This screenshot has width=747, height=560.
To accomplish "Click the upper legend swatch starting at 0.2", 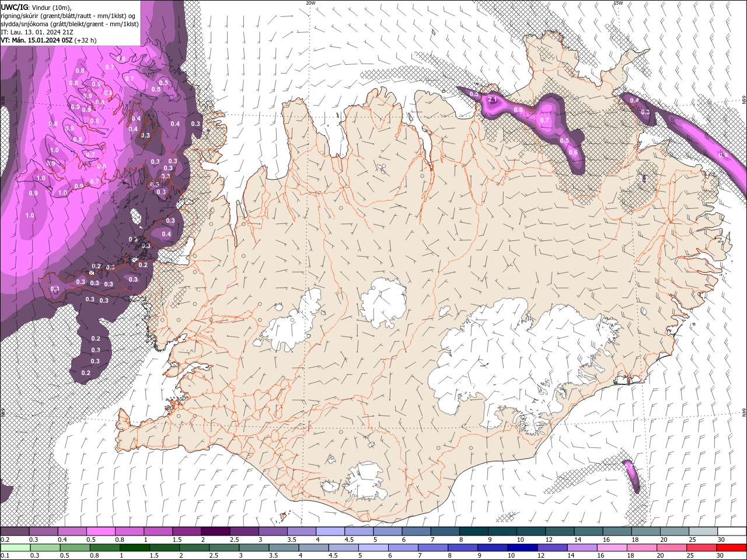I will click(15, 531).
